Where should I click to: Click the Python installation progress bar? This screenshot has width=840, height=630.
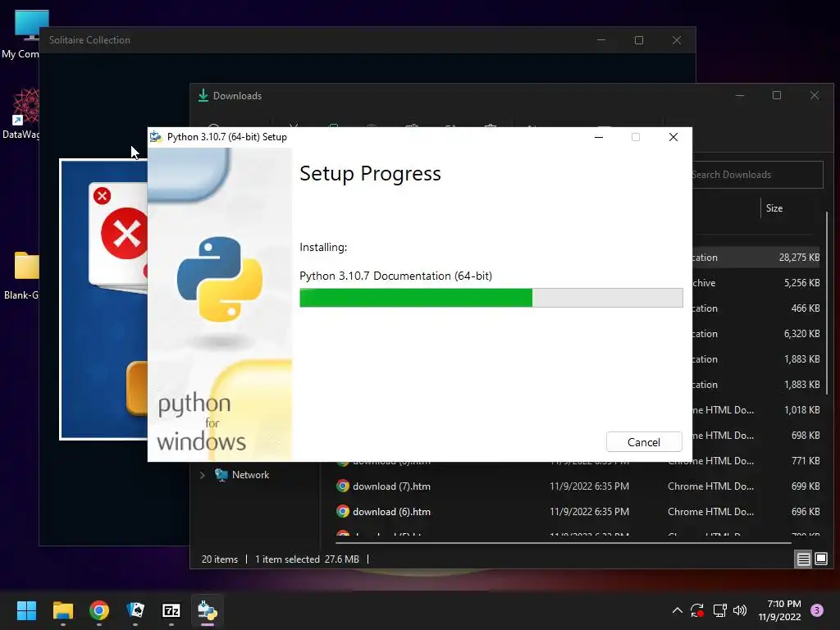[x=491, y=298]
